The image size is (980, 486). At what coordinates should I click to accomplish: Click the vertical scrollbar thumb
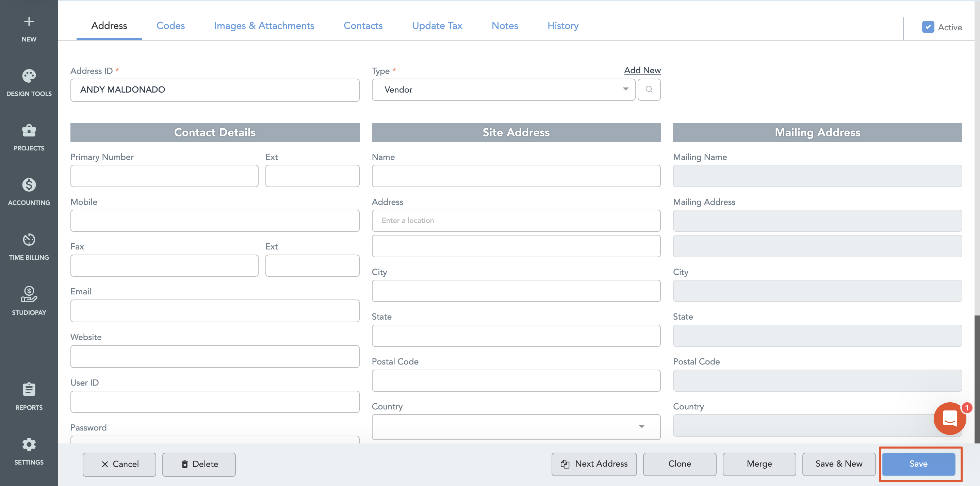pos(977,379)
